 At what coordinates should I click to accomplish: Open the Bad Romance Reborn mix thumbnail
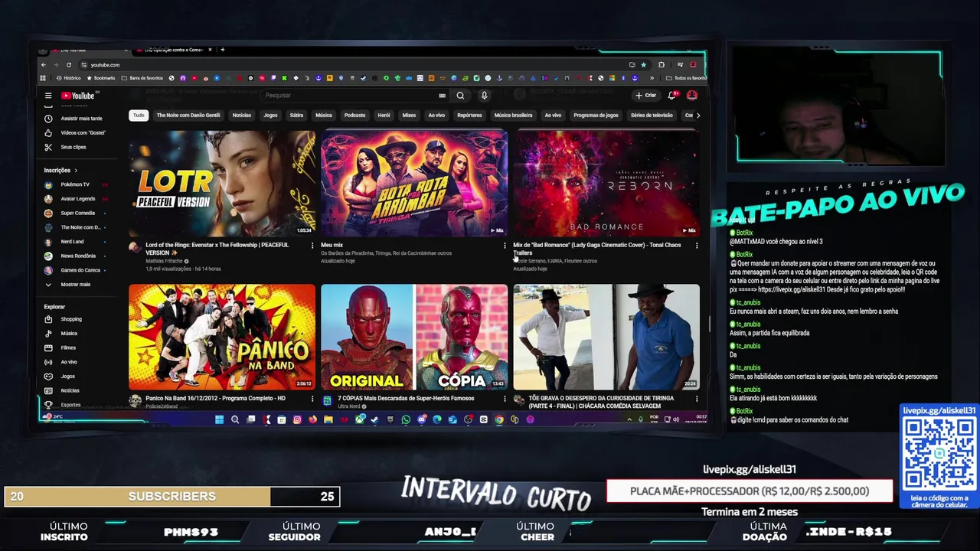tap(606, 183)
